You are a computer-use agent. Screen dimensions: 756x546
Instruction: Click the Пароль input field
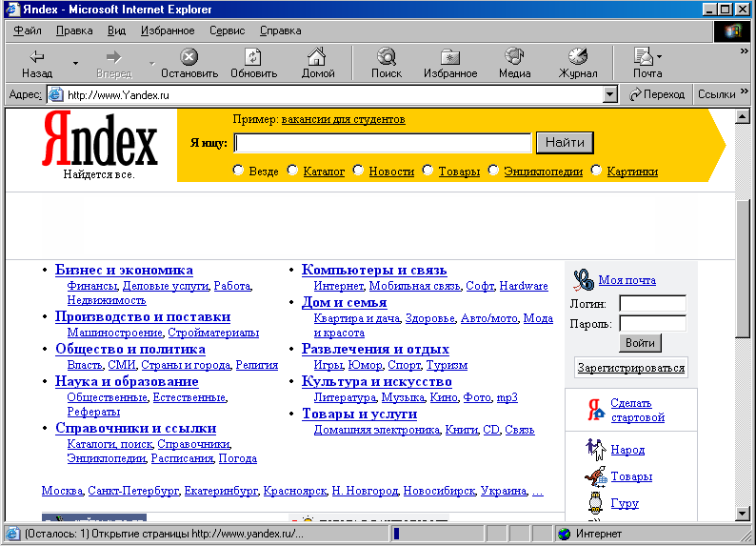pyautogui.click(x=652, y=323)
